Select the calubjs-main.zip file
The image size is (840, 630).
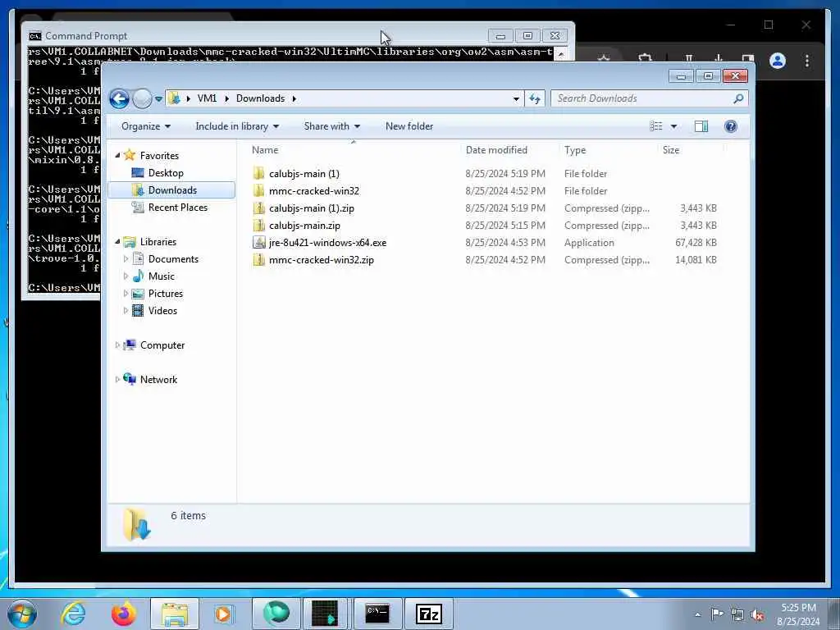click(x=304, y=225)
